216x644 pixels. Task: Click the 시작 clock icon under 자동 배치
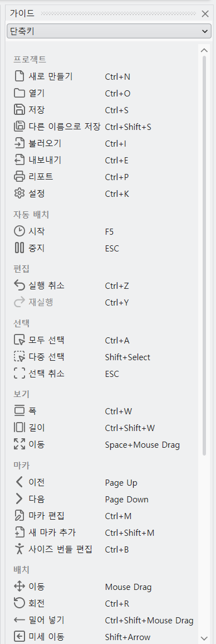coord(19,231)
